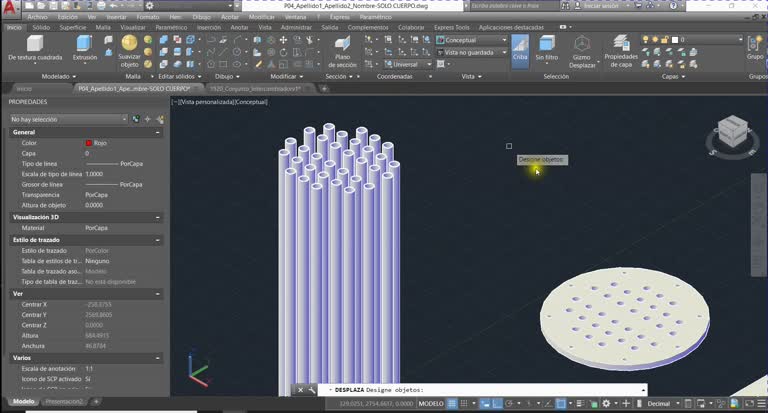Click the workspace gear icon in title bar
The image size is (768, 413).
[149, 6]
